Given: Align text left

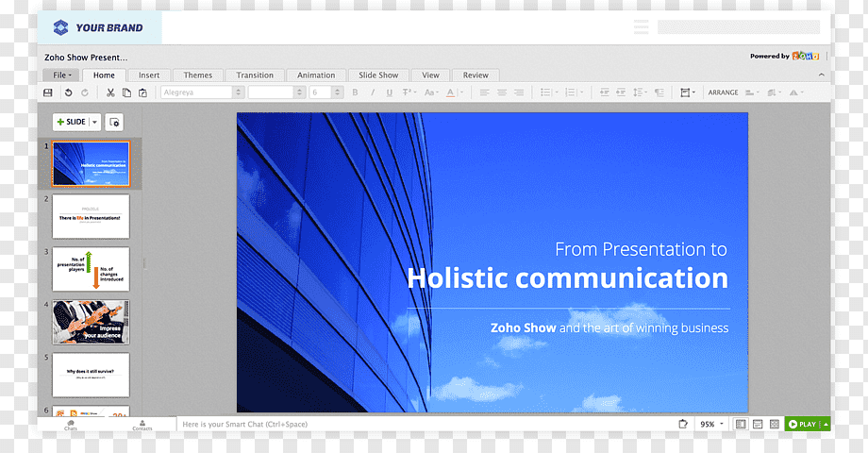Looking at the screenshot, I should pyautogui.click(x=484, y=92).
